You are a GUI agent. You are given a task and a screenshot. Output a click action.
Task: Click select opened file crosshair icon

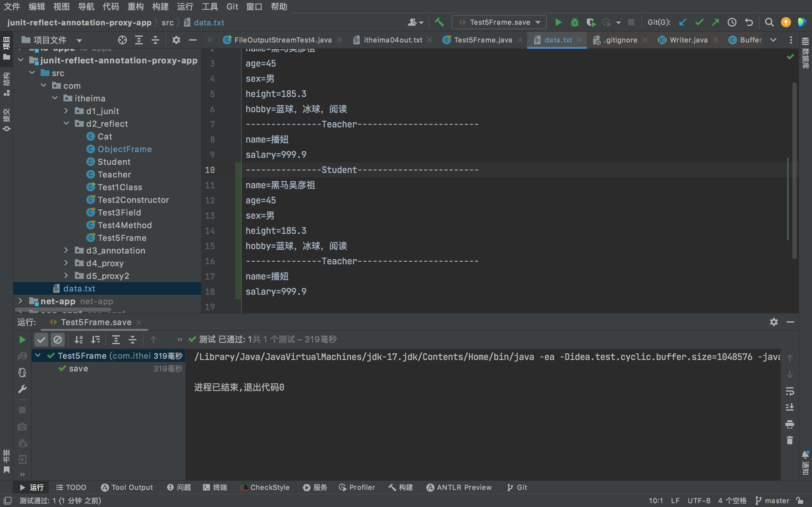(x=122, y=40)
